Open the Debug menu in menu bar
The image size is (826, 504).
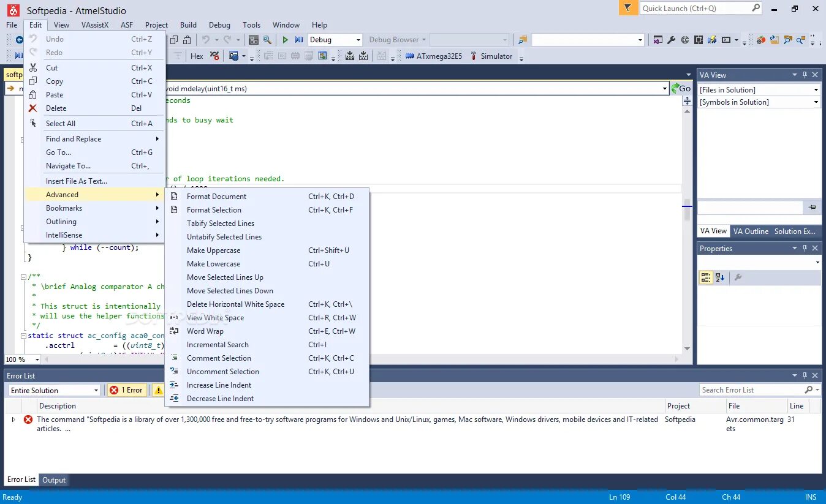click(x=219, y=25)
